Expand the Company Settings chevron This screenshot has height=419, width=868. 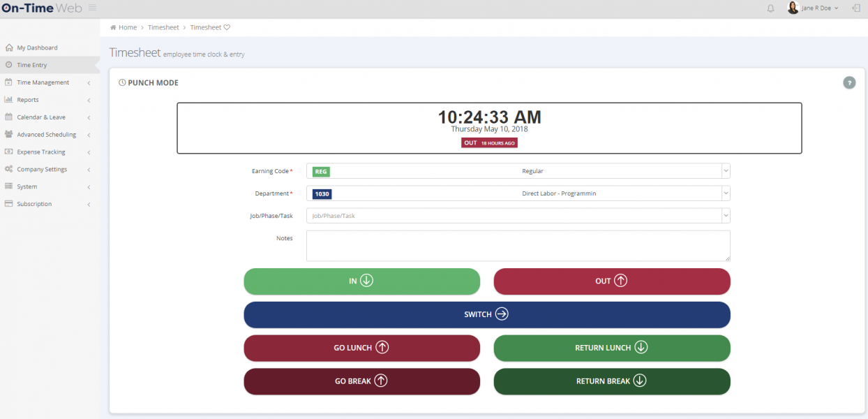[x=89, y=170]
